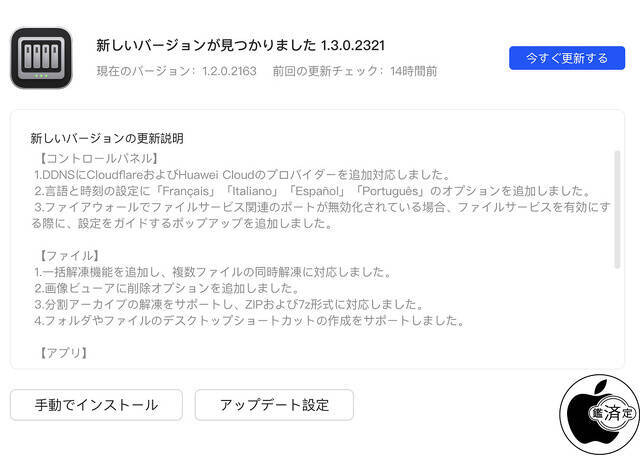Click the new version title 1.3.0.2321
640x456 pixels.
[240, 45]
